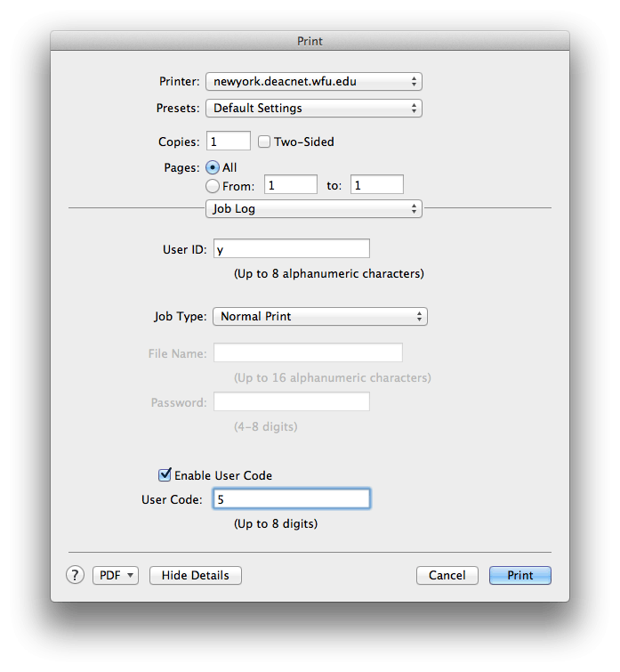Click the User ID text field

292,248
